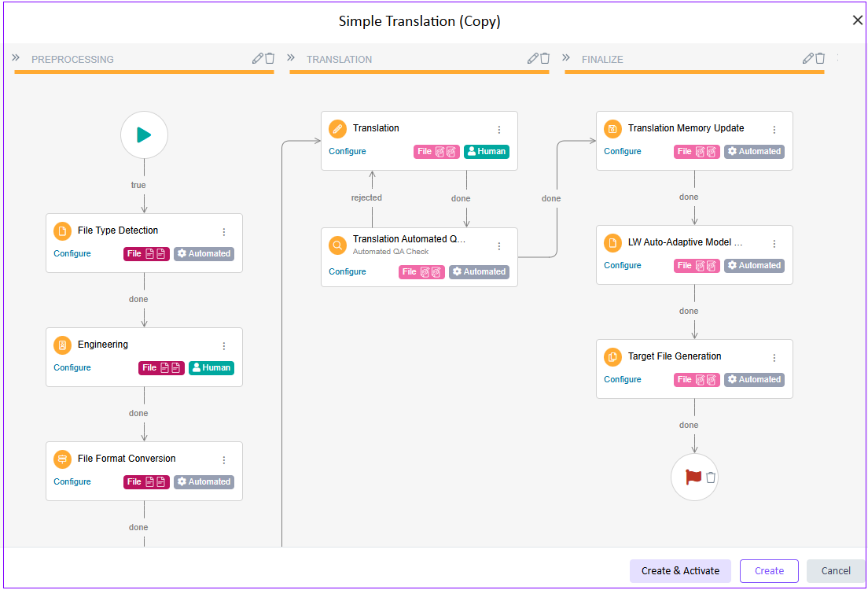Click the Human badge on Translation task
This screenshot has height=590, width=868.
point(486,151)
